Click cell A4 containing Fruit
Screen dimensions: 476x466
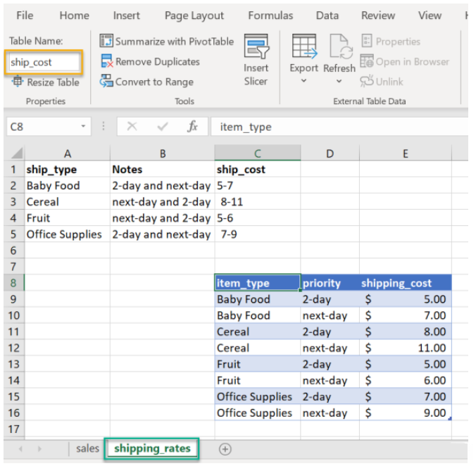pyautogui.click(x=68, y=218)
